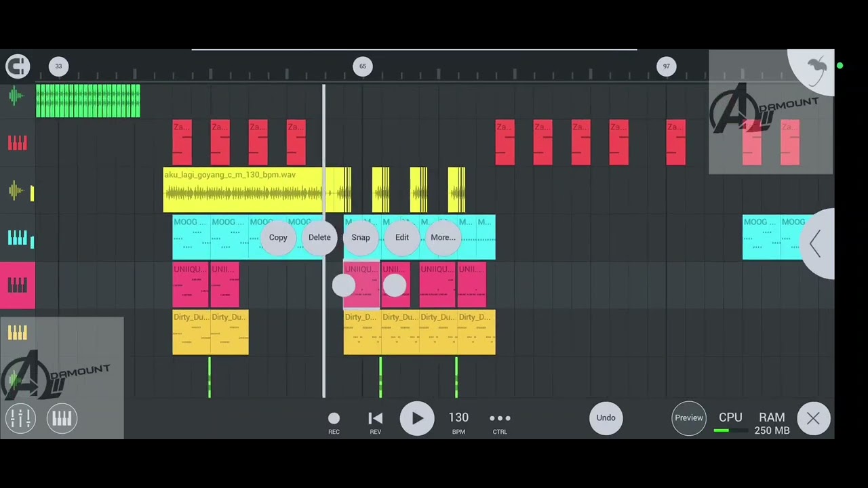Select the green audio clip on first track
868x488 pixels.
[88, 100]
